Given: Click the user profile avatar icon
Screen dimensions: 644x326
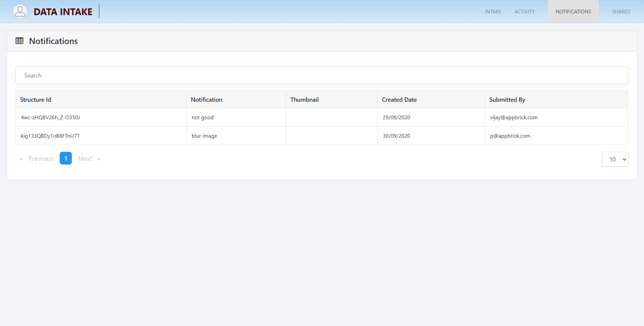Looking at the screenshot, I should (20, 11).
